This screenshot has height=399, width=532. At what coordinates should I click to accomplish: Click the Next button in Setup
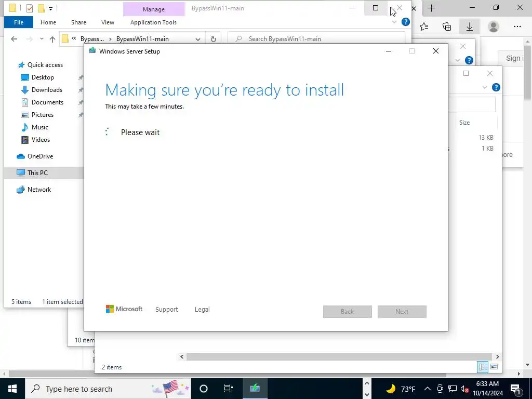coord(402,312)
